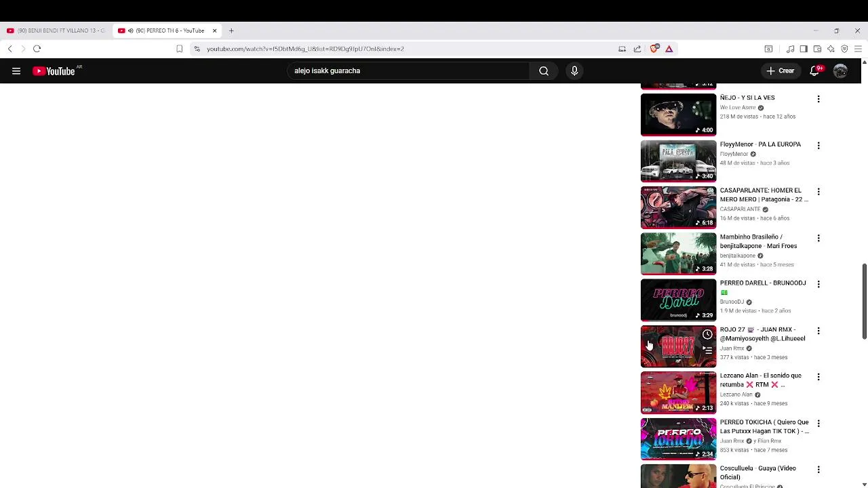Reload the page
Viewport: 868px width, 488px height.
(37, 49)
